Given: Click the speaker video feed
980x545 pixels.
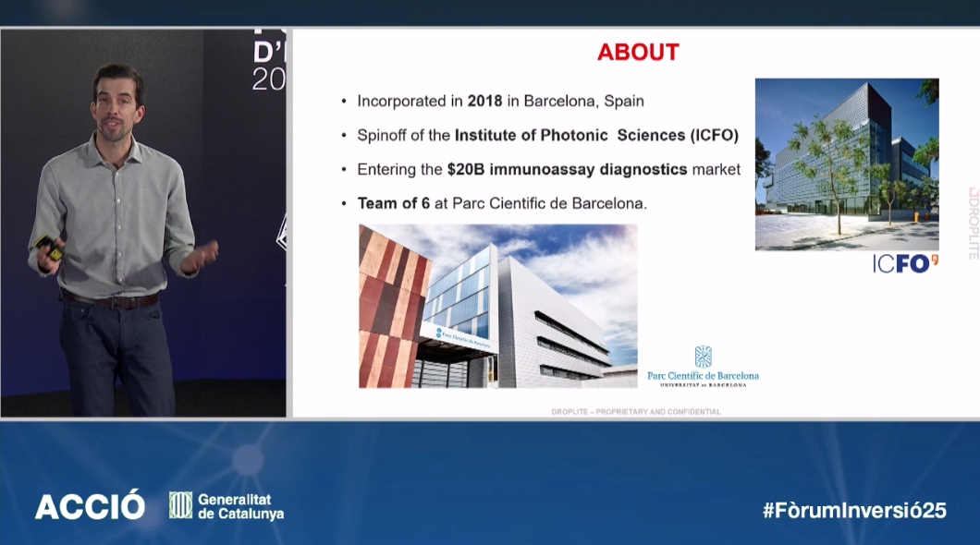Looking at the screenshot, I should pos(143,223).
